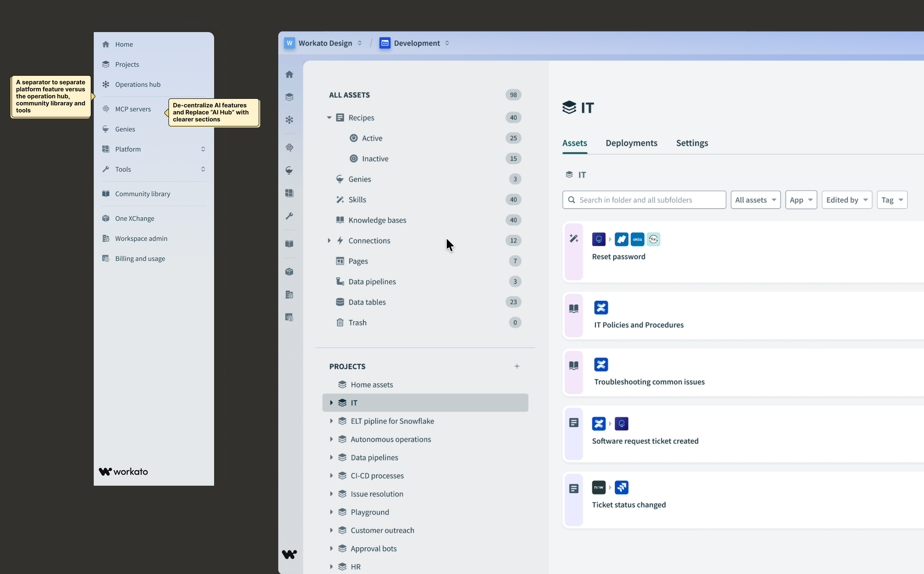Click the wrench Tools icon in collapsed sidebar
Screen dimensions: 924x574
pyautogui.click(x=290, y=216)
